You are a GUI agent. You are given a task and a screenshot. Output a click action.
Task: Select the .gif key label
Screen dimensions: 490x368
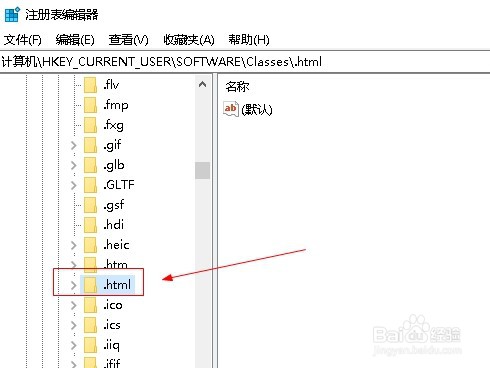coord(112,145)
